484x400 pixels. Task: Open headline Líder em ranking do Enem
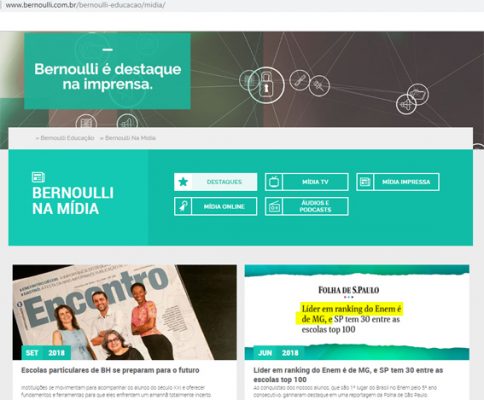pos(348,375)
